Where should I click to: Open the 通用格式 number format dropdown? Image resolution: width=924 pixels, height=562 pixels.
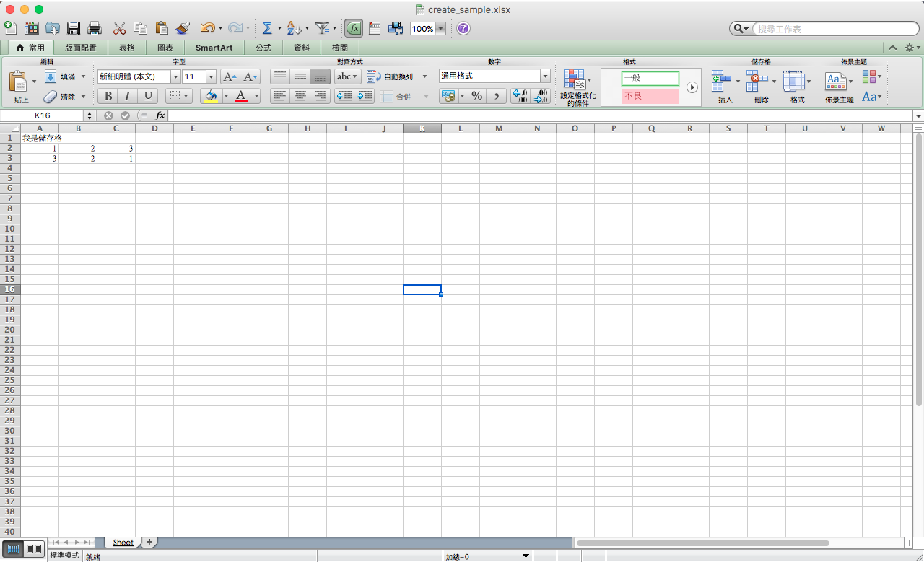pyautogui.click(x=494, y=76)
